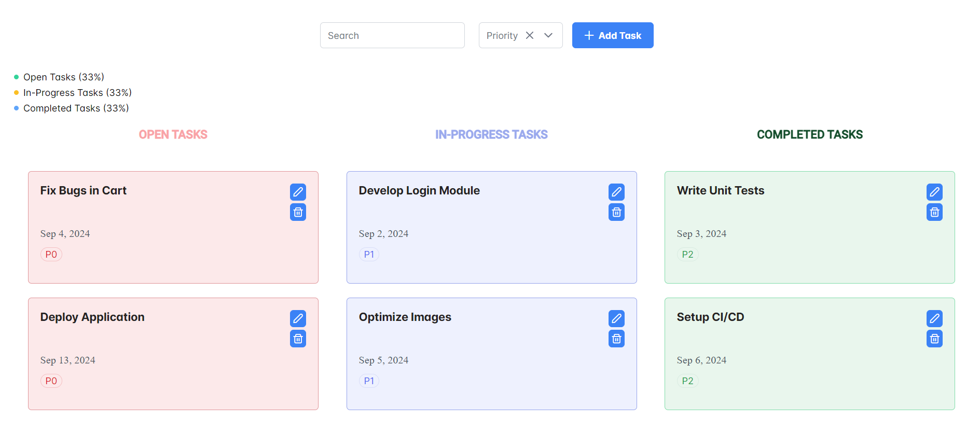This screenshot has width=980, height=421.
Task: Expand the Priority dropdown arrow
Action: tap(548, 35)
